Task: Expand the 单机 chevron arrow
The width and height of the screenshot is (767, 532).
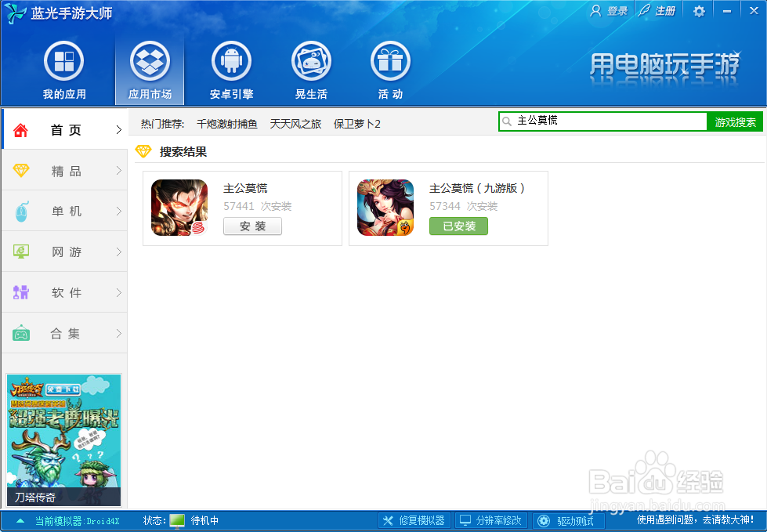Action: (118, 212)
